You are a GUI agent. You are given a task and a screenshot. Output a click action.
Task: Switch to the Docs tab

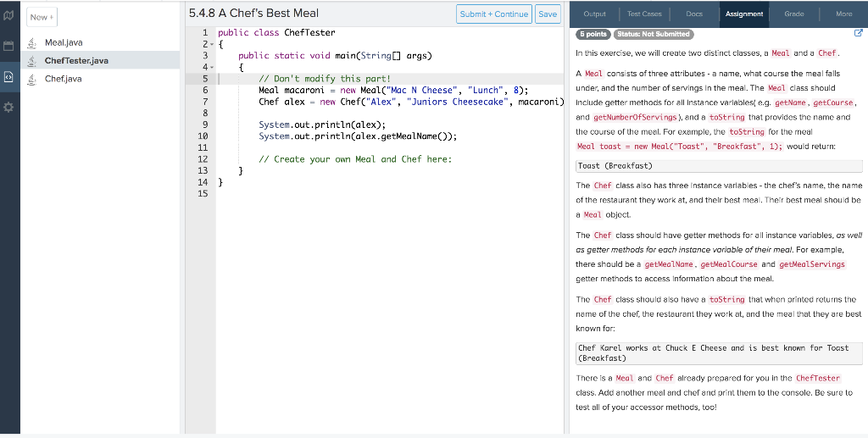pos(694,14)
